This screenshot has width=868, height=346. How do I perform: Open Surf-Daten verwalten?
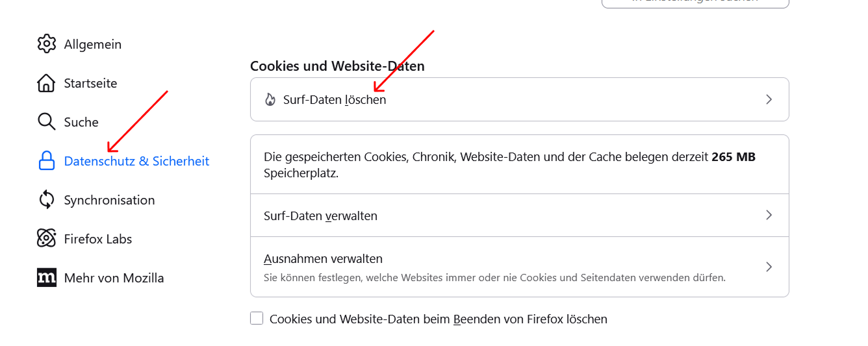click(320, 216)
